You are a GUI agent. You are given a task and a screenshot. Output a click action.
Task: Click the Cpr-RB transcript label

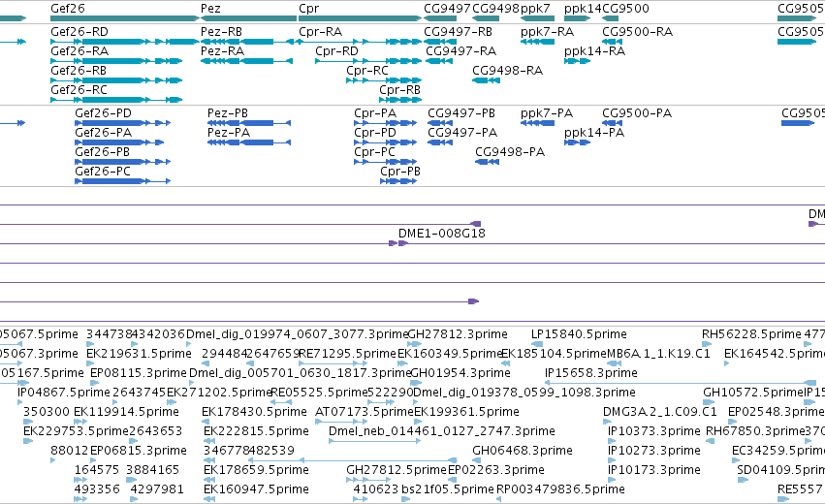[x=399, y=90]
